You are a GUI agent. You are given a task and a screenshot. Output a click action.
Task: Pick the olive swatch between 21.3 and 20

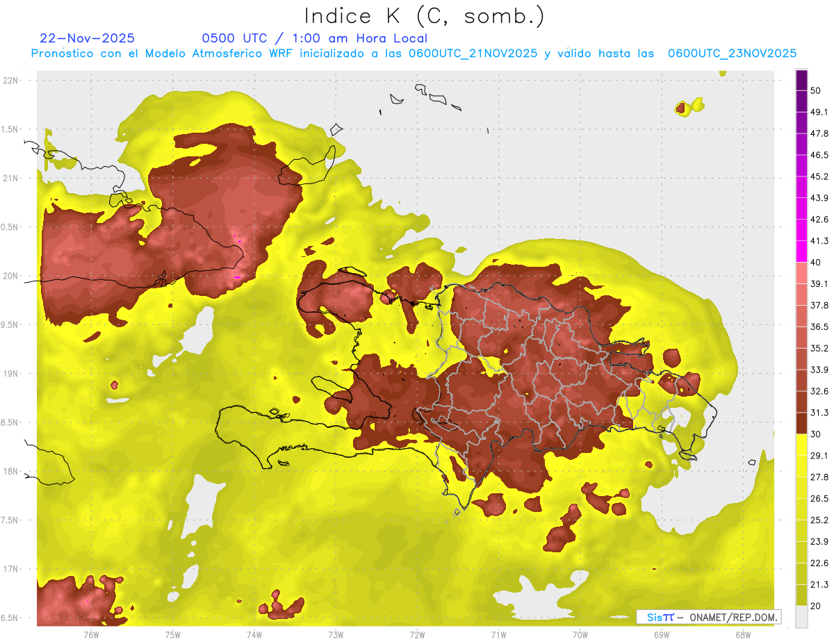click(x=801, y=596)
